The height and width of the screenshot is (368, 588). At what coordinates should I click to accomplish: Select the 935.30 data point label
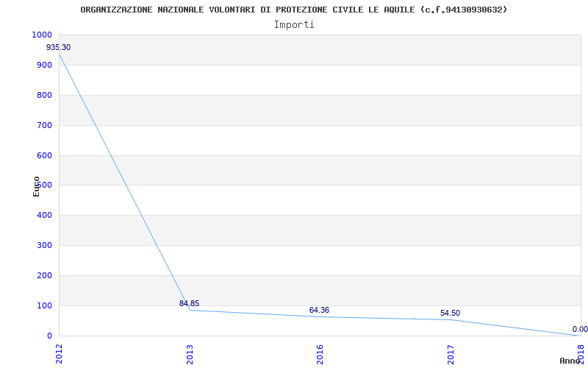coord(59,47)
